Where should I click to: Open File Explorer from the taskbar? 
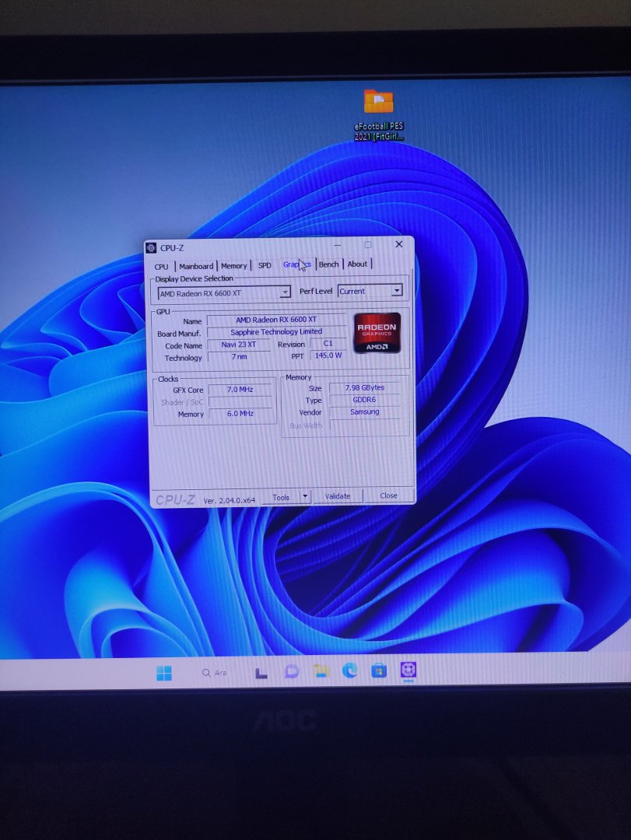(321, 670)
